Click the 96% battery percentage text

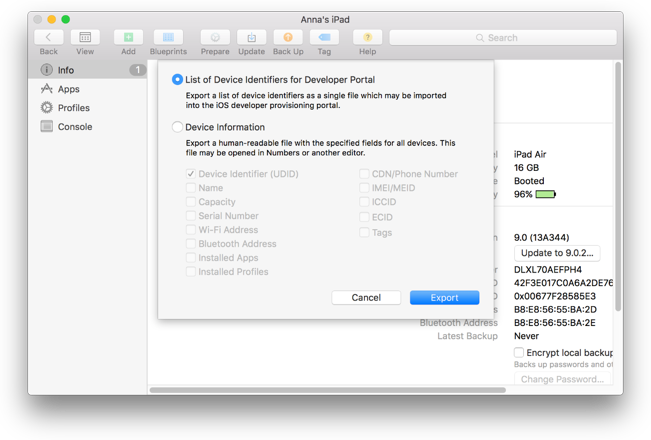pos(523,194)
